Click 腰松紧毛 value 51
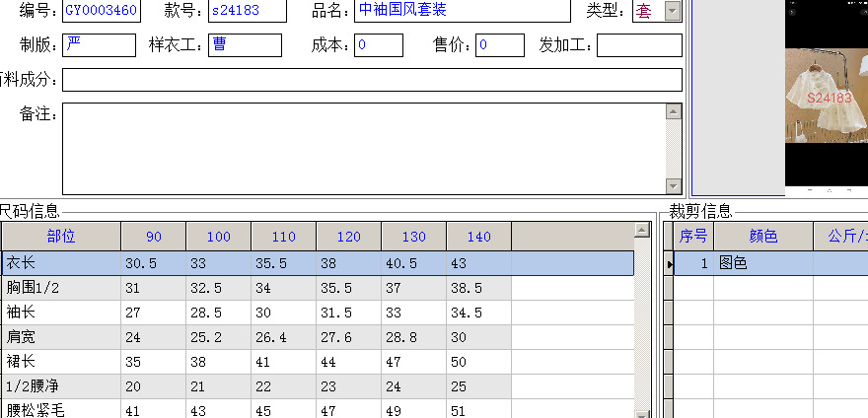868x418 pixels. [478, 409]
